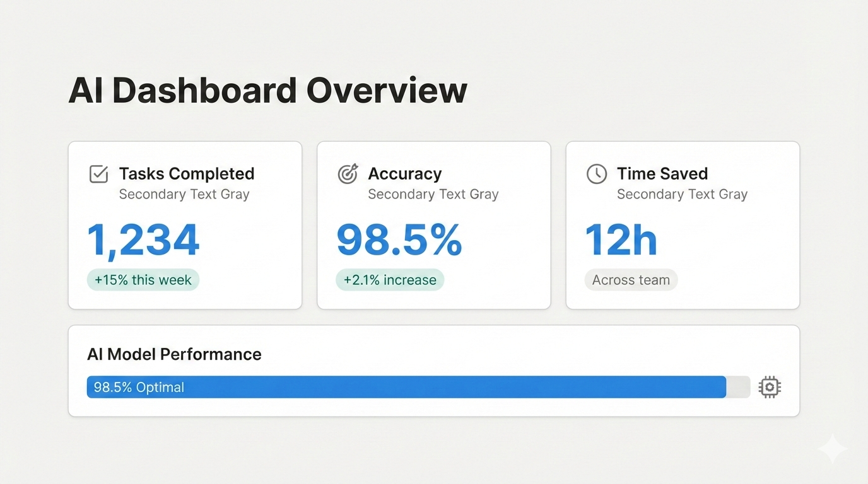868x484 pixels.
Task: Click the sparkle star icon in corner
Action: pos(832,449)
